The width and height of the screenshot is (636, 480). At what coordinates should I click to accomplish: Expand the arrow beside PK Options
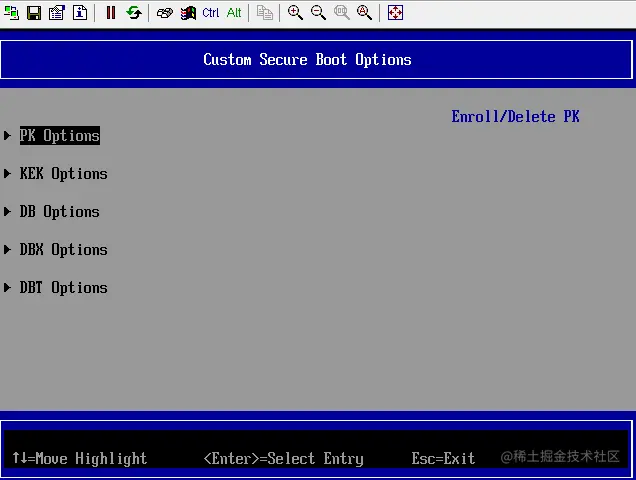7,136
